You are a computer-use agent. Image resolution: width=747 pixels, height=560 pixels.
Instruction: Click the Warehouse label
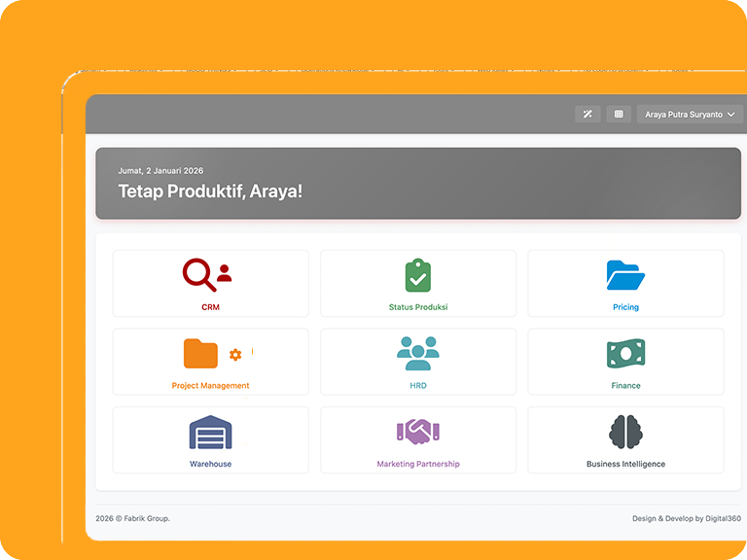210,464
